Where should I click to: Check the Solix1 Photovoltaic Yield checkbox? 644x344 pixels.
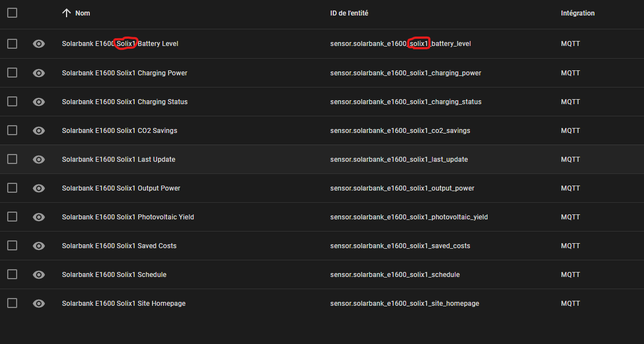[x=12, y=217]
